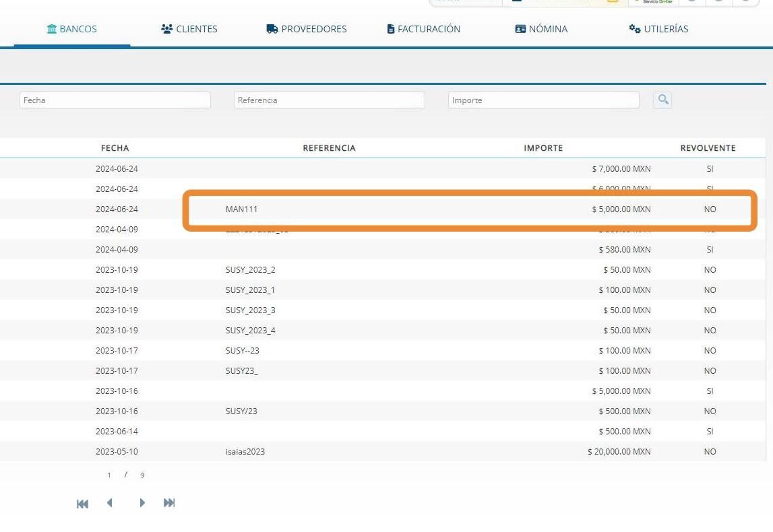Go to previous page arrow
The image size is (773, 532).
click(109, 502)
